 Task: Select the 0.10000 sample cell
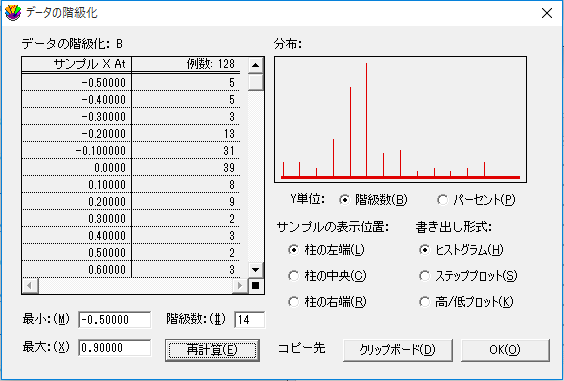(x=77, y=185)
